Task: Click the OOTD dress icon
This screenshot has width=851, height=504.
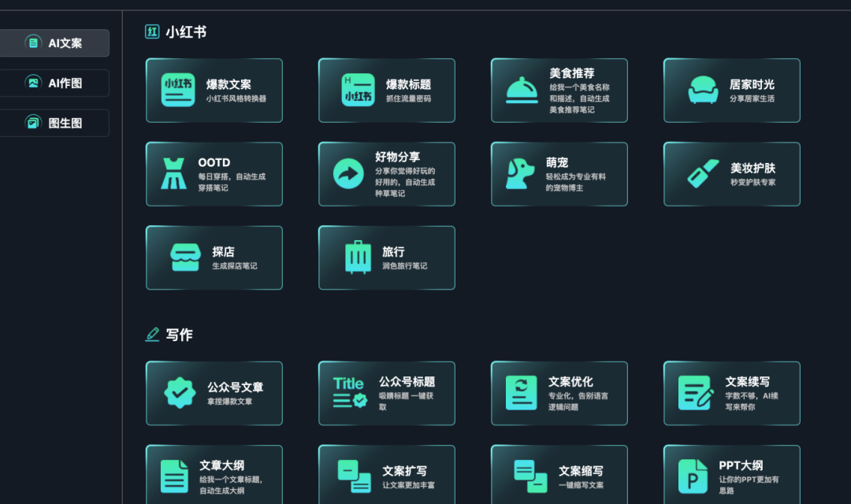Action: pyautogui.click(x=173, y=173)
